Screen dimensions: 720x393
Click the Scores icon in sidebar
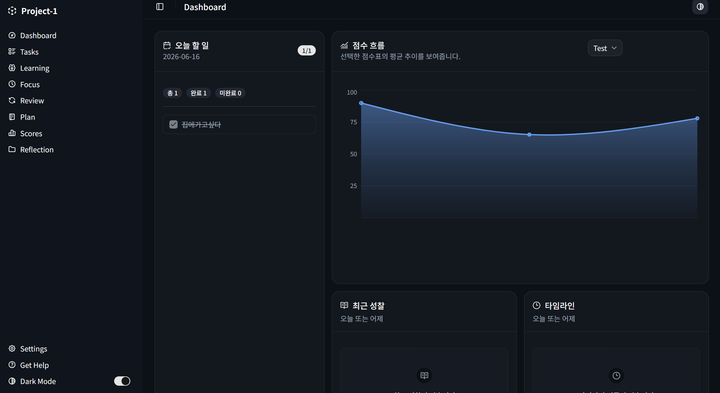12,133
